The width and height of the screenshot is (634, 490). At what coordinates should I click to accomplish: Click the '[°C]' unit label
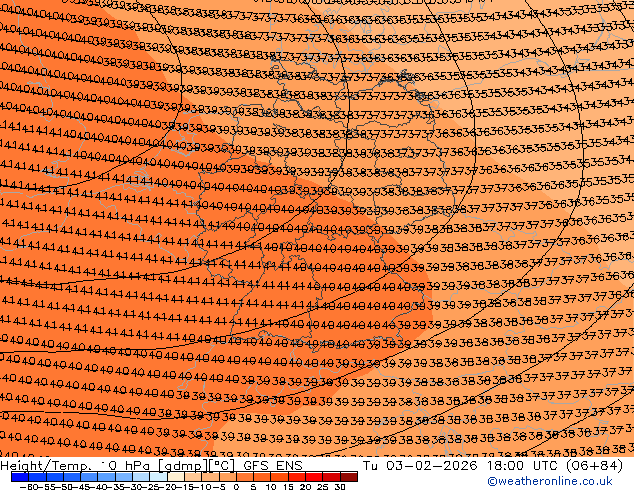(x=222, y=466)
